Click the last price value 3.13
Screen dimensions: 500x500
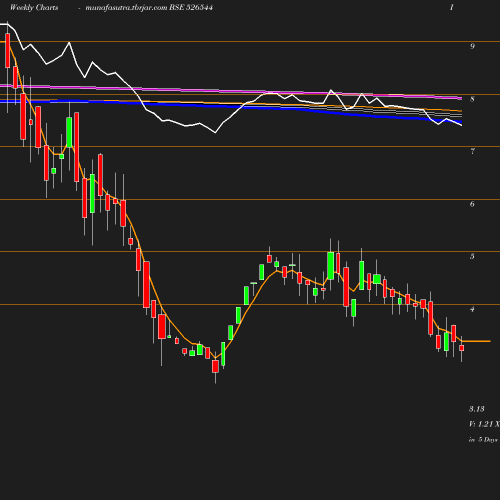pos(477,409)
